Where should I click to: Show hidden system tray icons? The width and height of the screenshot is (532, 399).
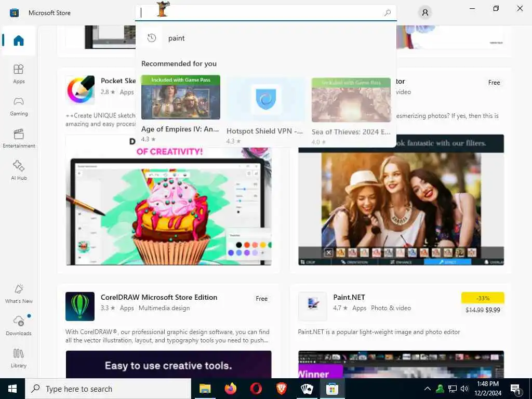point(428,389)
